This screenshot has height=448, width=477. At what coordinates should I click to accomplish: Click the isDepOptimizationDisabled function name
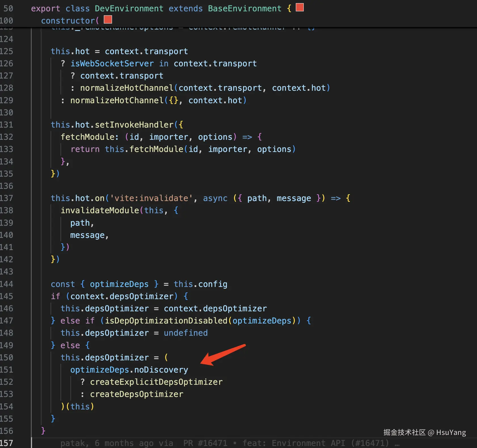tap(166, 321)
